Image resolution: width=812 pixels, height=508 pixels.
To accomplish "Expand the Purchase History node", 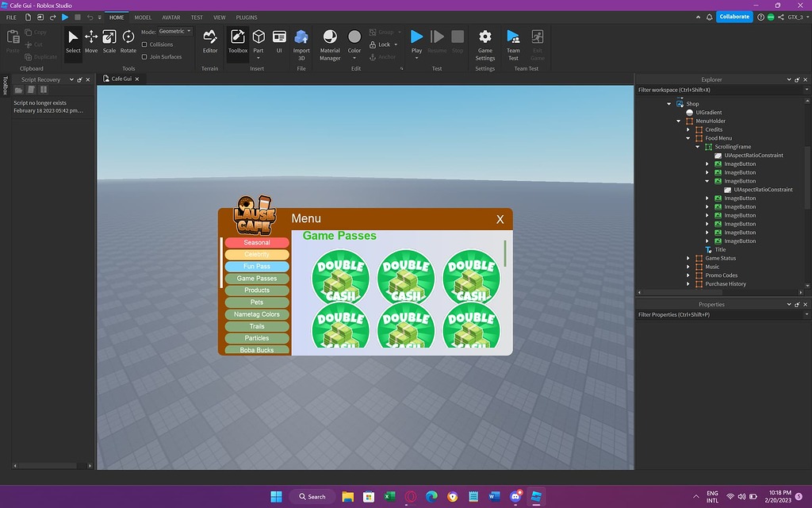I will [688, 284].
